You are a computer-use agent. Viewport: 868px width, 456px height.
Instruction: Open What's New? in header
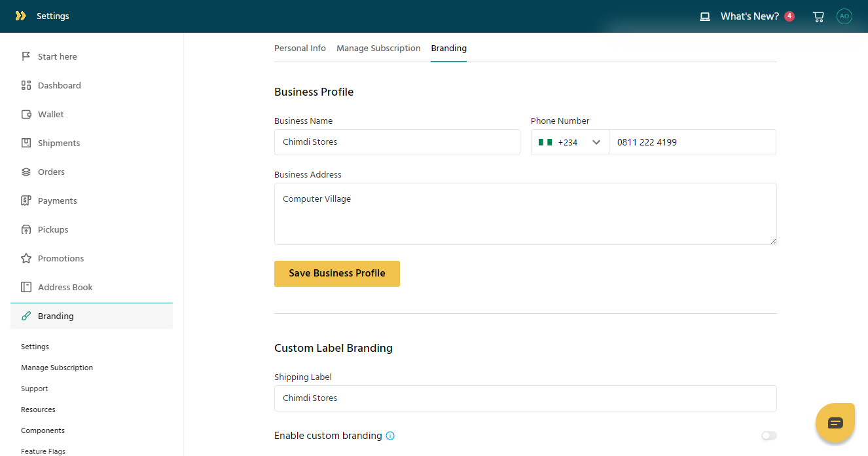point(750,16)
